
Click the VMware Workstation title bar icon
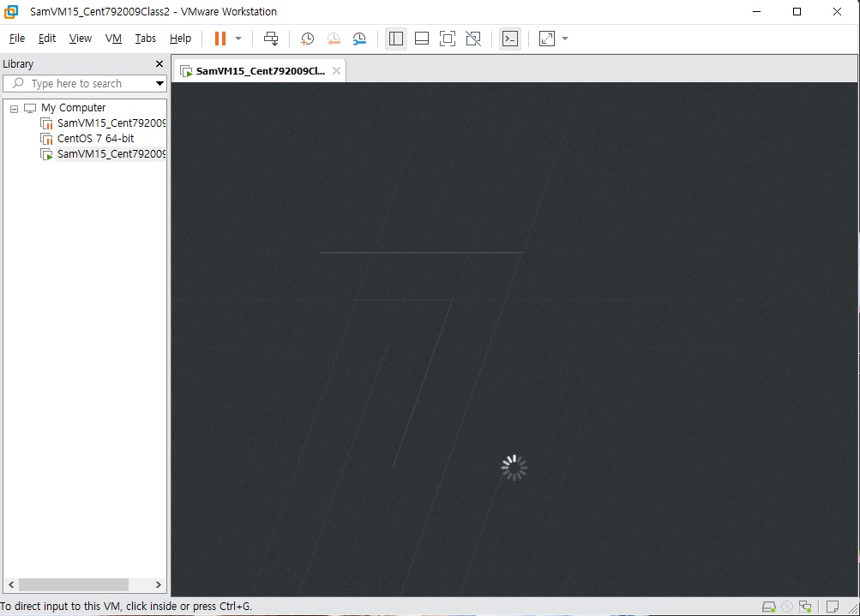tap(11, 11)
